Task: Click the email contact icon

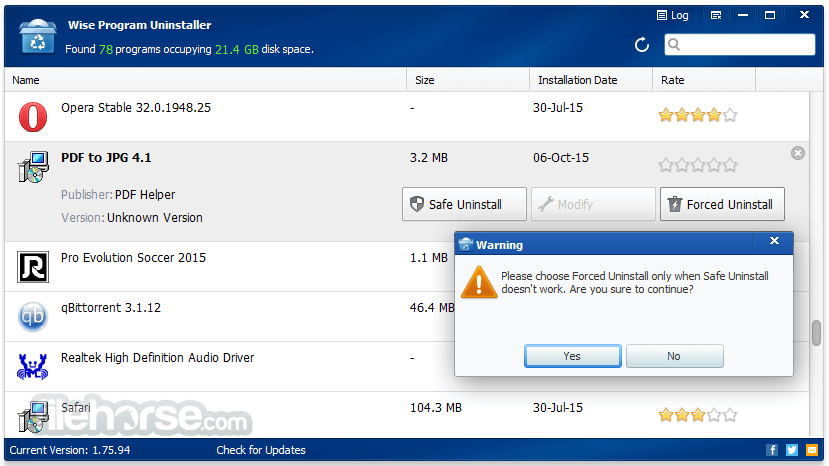Action: tap(812, 450)
